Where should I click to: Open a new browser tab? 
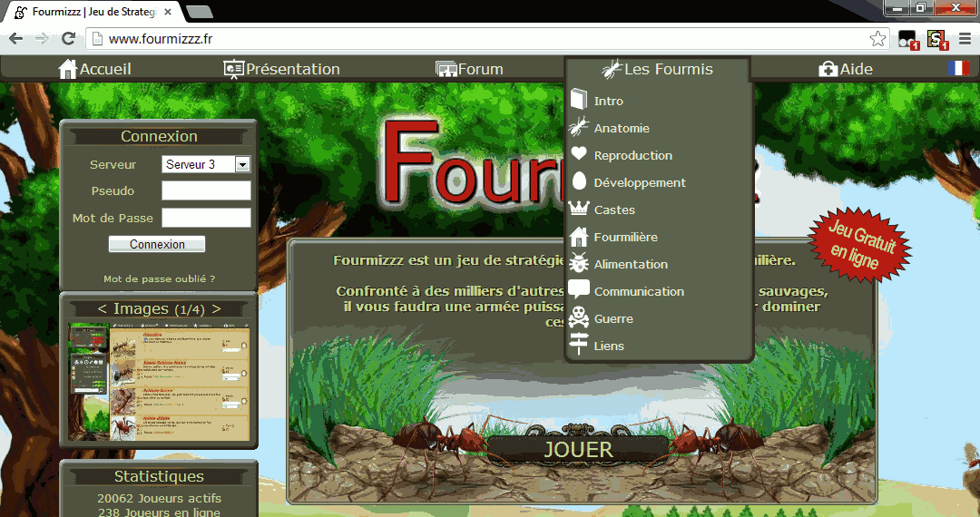point(200,12)
